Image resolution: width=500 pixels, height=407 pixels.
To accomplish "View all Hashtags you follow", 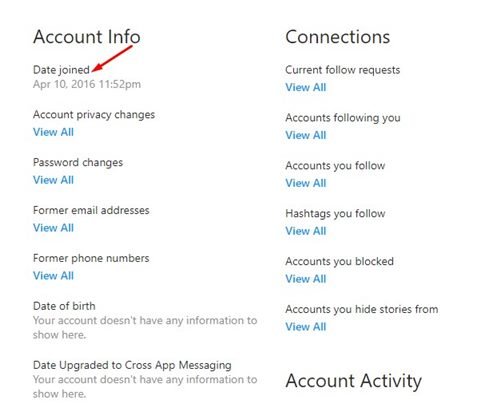I will pos(306,231).
